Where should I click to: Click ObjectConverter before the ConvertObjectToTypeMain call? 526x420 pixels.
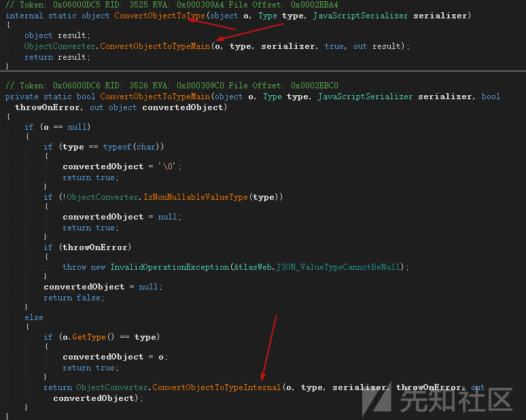click(60, 46)
